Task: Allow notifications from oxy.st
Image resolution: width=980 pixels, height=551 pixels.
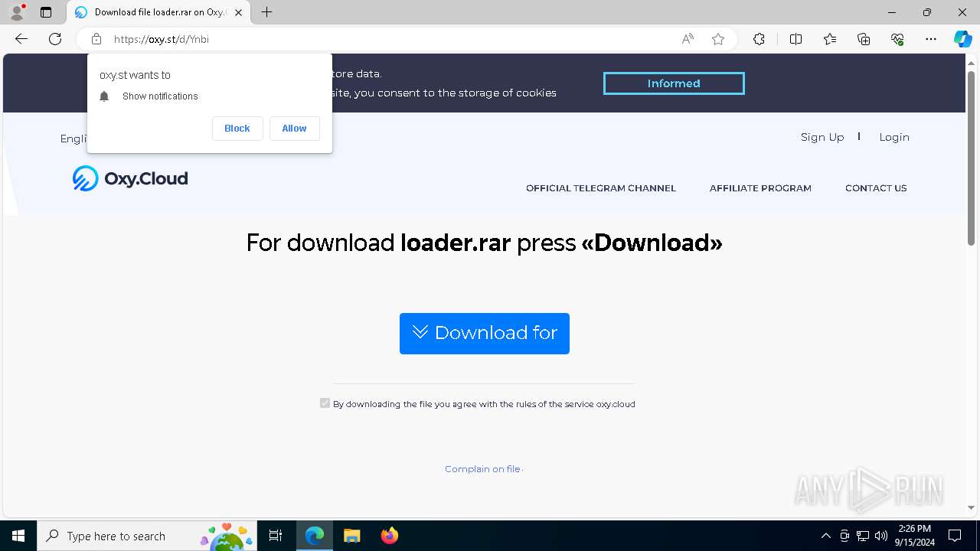Action: 294,129
